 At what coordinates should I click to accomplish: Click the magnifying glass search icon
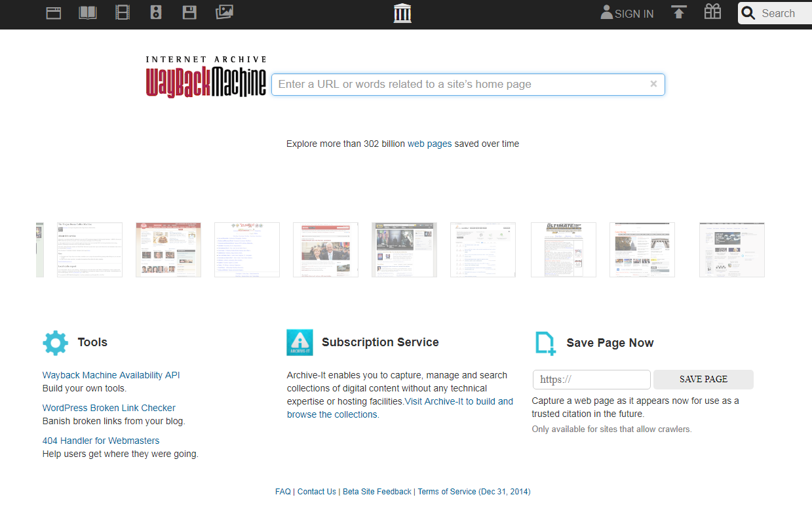tap(748, 13)
